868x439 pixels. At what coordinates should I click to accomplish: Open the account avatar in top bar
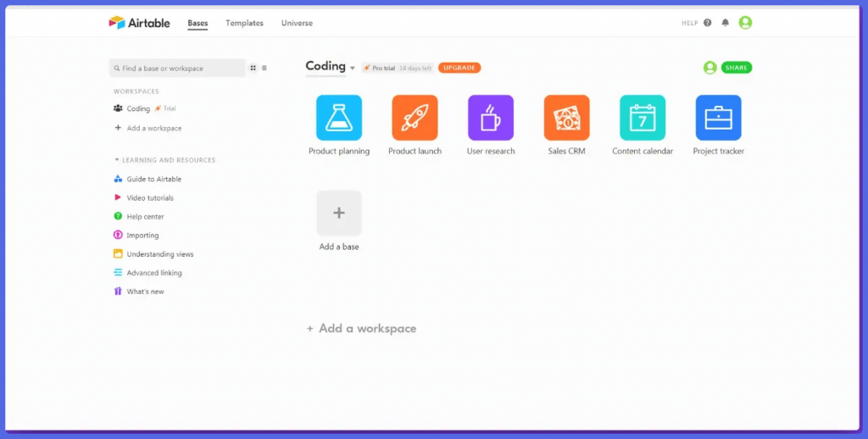pos(746,23)
